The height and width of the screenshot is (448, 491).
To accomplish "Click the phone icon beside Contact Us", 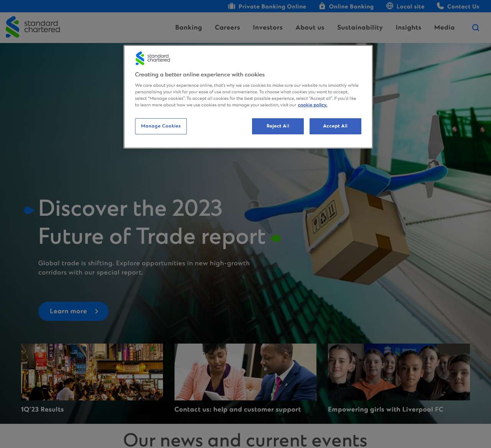I will [x=440, y=6].
